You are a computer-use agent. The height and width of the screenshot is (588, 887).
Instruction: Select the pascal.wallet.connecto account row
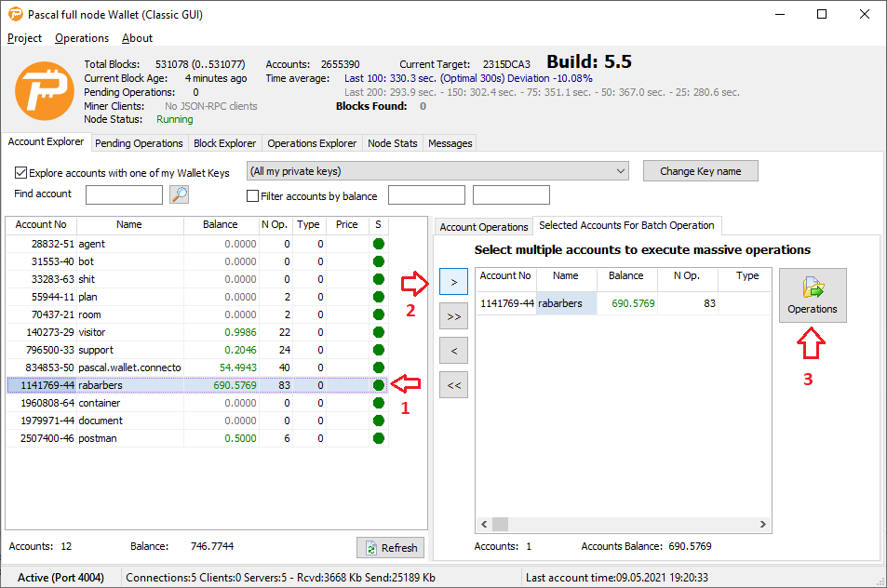[x=197, y=367]
